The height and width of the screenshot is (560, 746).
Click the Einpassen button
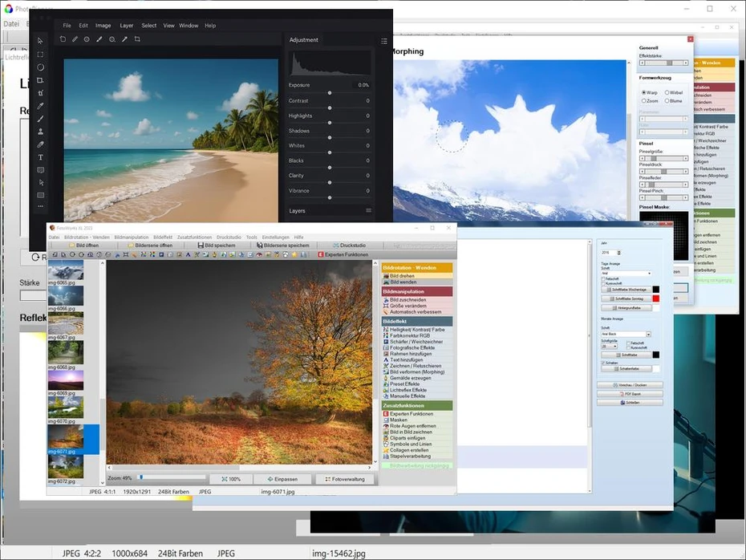point(282,479)
